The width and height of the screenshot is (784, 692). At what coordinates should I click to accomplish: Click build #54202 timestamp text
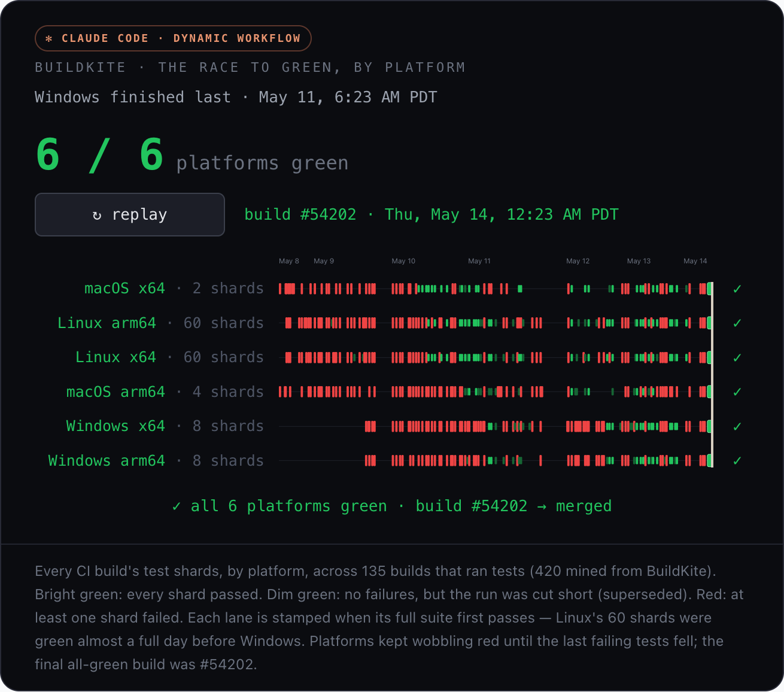click(431, 214)
